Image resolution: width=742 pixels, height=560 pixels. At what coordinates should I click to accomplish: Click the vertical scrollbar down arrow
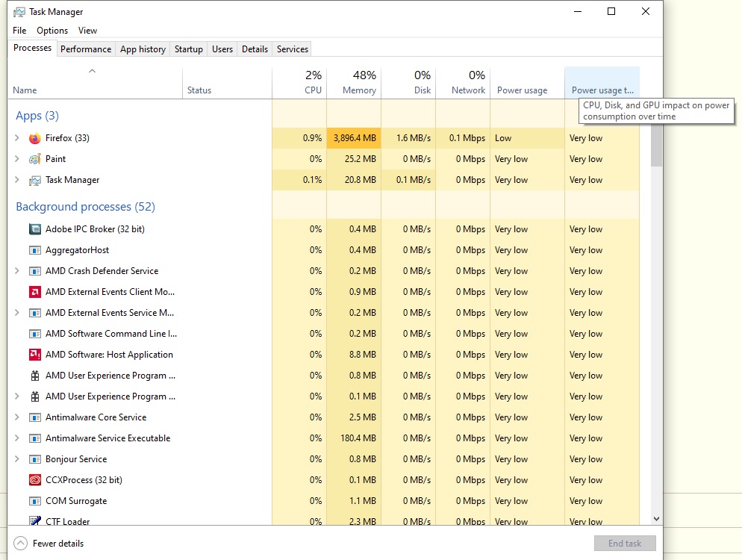pyautogui.click(x=656, y=518)
